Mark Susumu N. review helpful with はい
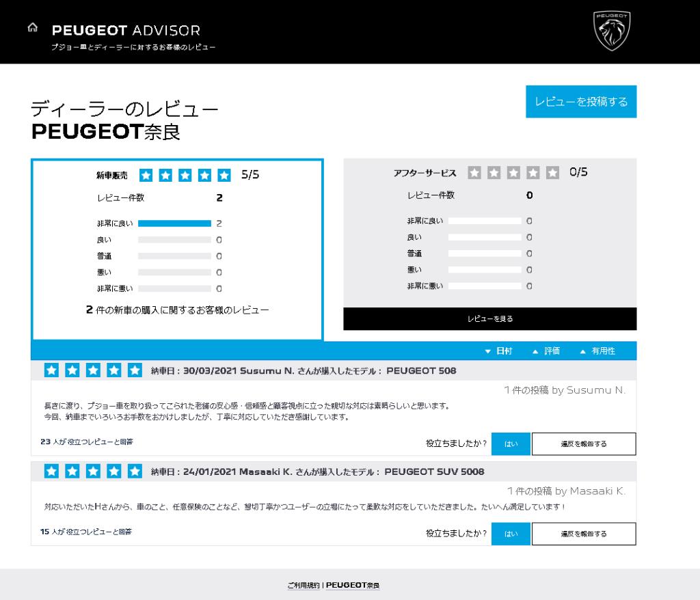This screenshot has height=600, width=700. [x=511, y=444]
